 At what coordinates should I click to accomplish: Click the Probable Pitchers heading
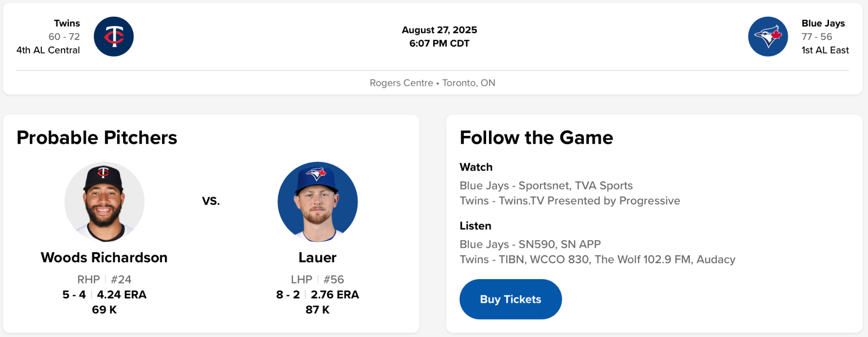click(97, 138)
